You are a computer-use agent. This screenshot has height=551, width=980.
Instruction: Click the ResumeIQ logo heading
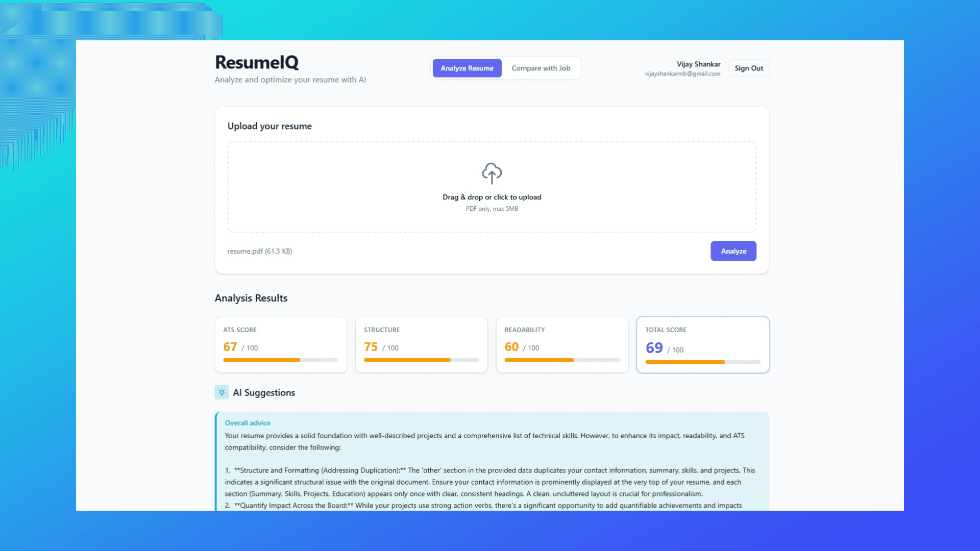click(x=257, y=62)
